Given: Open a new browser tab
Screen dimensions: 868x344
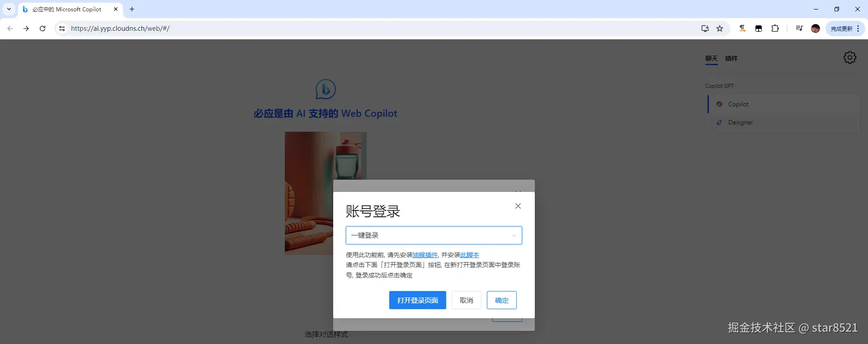Looking at the screenshot, I should (x=132, y=9).
